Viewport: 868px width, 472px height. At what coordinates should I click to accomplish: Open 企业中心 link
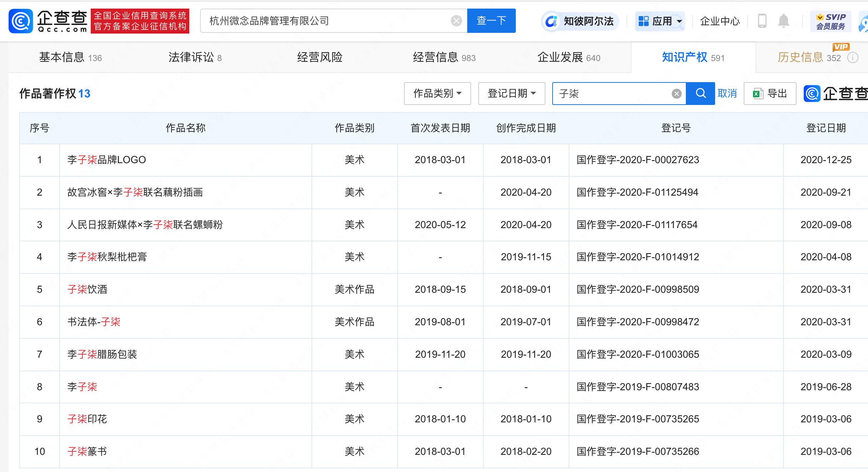pyautogui.click(x=719, y=21)
